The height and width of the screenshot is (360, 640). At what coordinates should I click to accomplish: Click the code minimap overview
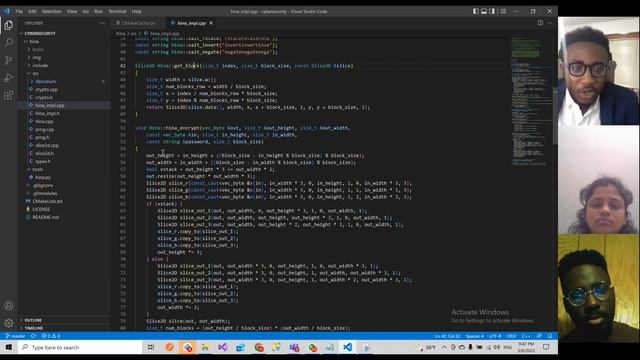[x=529, y=101]
